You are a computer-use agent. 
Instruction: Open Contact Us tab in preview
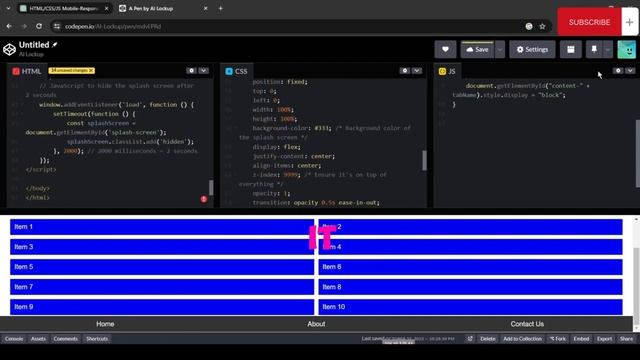(527, 324)
